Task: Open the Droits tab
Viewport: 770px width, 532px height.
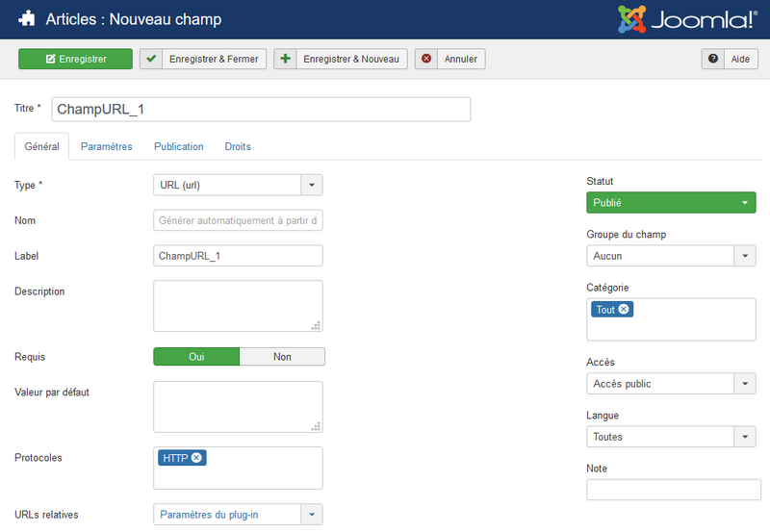Action: tap(238, 146)
